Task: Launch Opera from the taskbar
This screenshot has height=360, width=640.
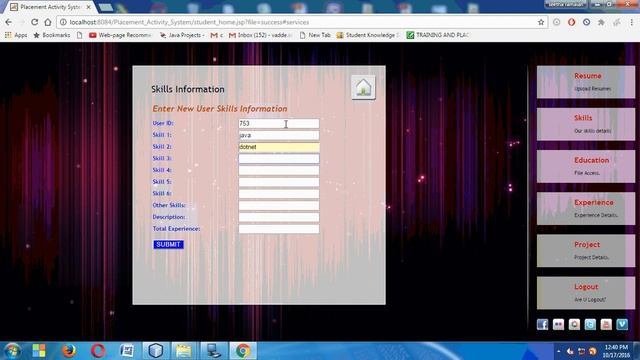Action: pos(98,351)
